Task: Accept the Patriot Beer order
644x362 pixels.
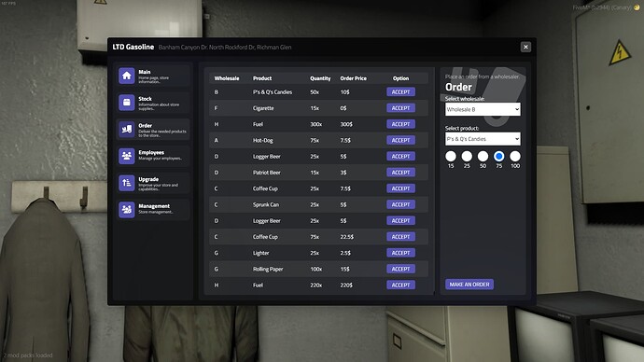Action: coord(400,173)
